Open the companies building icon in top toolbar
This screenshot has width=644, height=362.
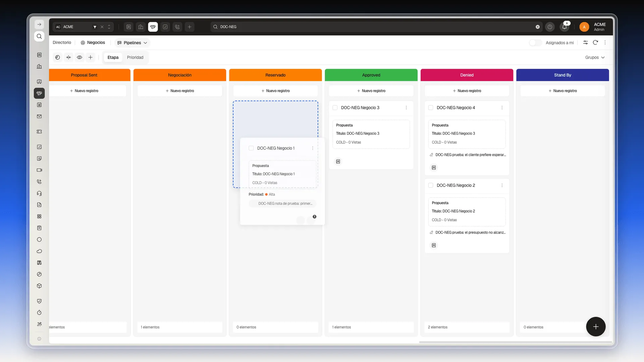[141, 27]
